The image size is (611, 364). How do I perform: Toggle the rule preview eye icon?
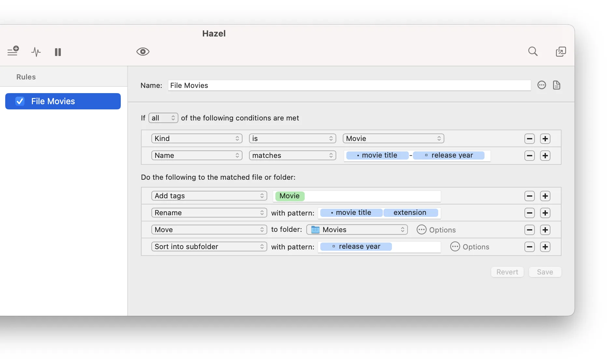click(143, 51)
